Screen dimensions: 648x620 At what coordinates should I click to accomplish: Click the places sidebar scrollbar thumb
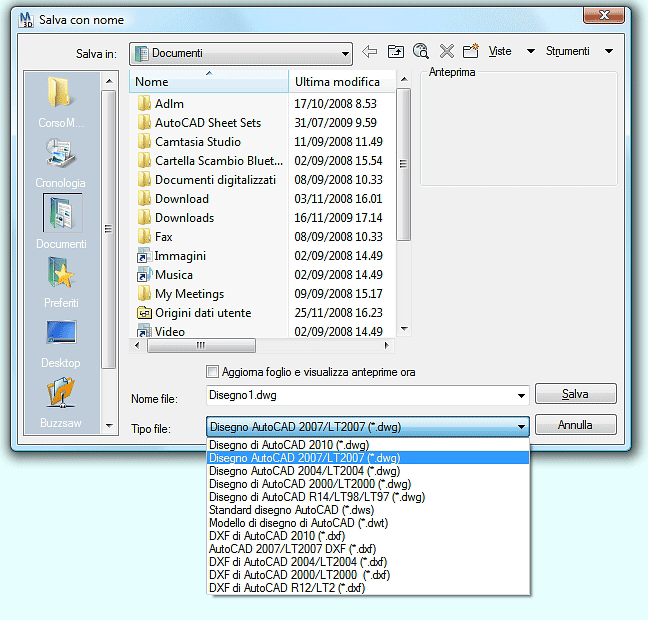coord(108,229)
